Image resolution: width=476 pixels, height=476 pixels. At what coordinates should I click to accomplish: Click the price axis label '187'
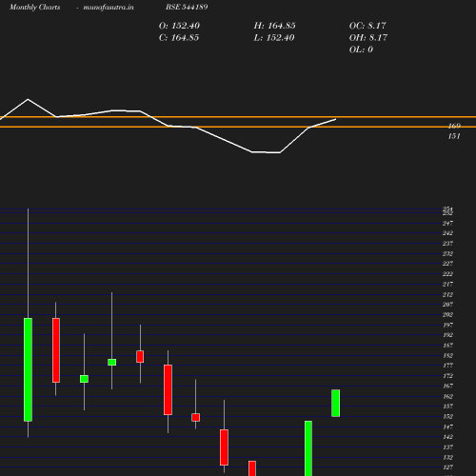coord(447,346)
